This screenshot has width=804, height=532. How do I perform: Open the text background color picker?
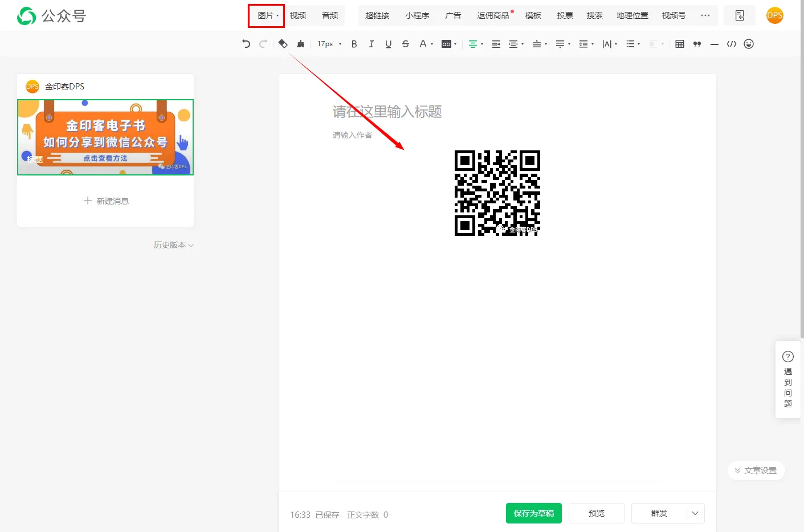point(449,44)
